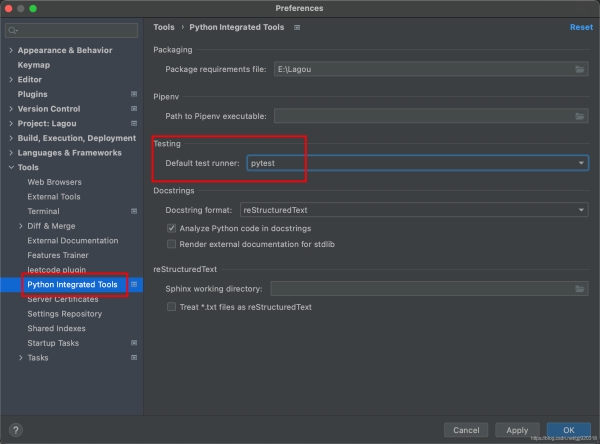Click the help question mark icon
The width and height of the screenshot is (600, 444).
(15, 430)
